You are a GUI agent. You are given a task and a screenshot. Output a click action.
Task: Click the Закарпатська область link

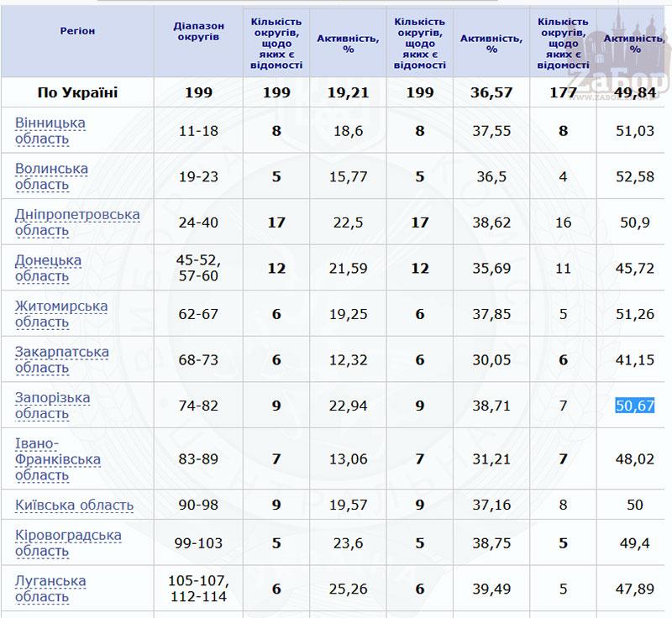(61, 360)
